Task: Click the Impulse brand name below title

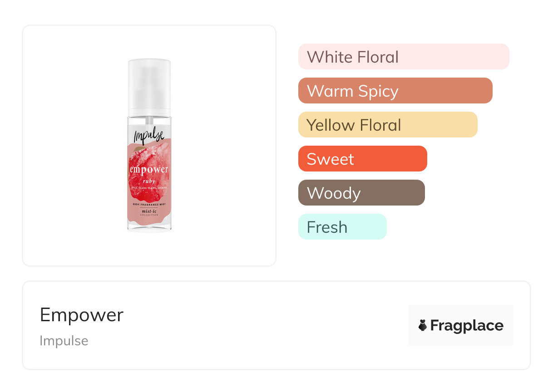Action: 64,341
